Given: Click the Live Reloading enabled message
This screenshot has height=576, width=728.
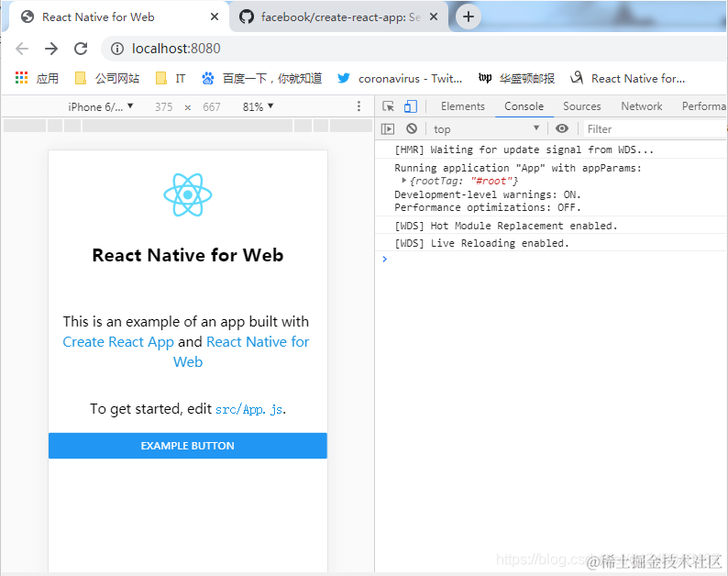Looking at the screenshot, I should point(481,243).
